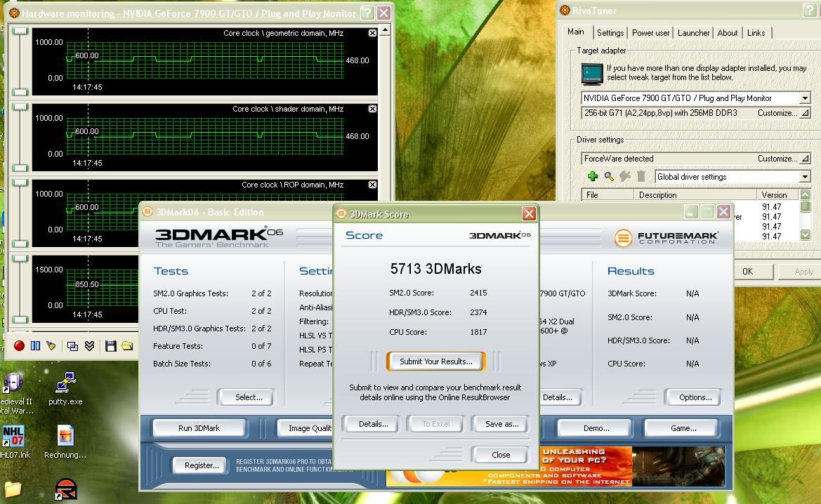The height and width of the screenshot is (504, 821).
Task: Click the Close button in 3DMark Score dialog
Action: (x=501, y=455)
